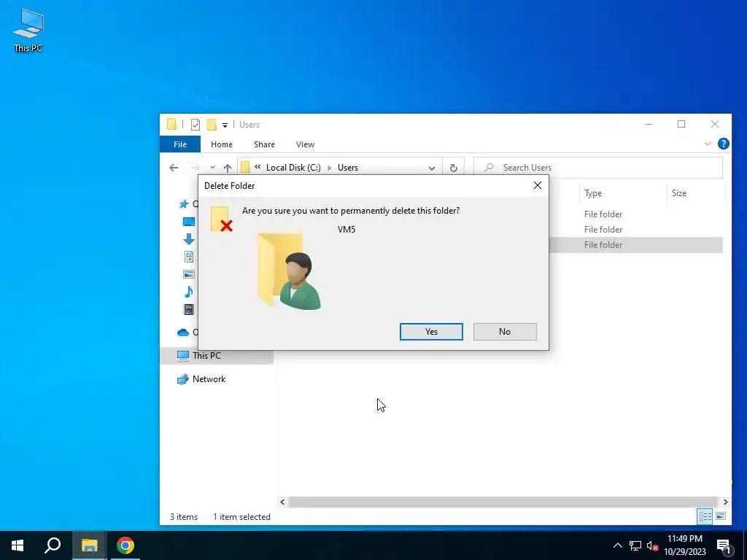747x560 pixels.
Task: Cancel deletion with the No button
Action: pos(505,332)
